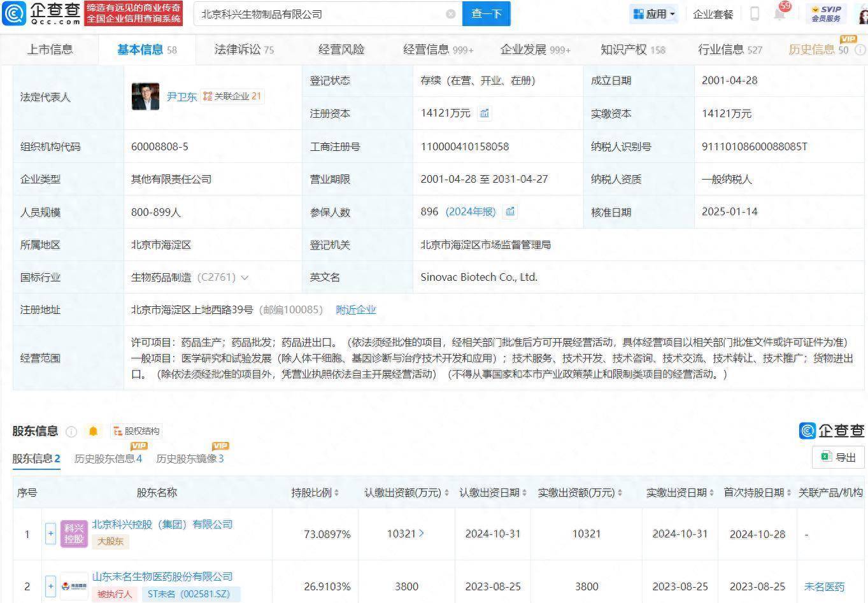Click chart icon next to 注册资本 14121万元
The height and width of the screenshot is (603, 868).
[x=485, y=113]
